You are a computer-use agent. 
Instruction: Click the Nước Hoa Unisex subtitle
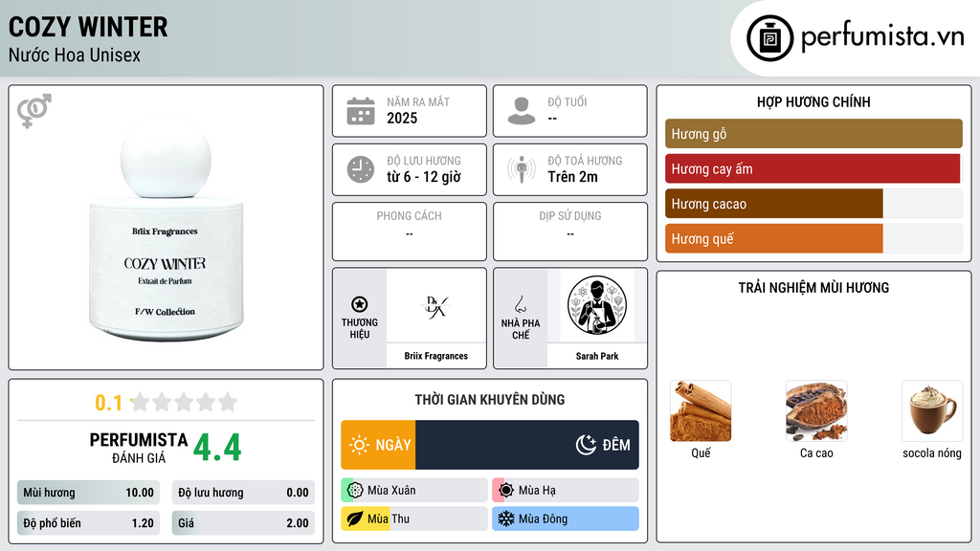[x=75, y=55]
